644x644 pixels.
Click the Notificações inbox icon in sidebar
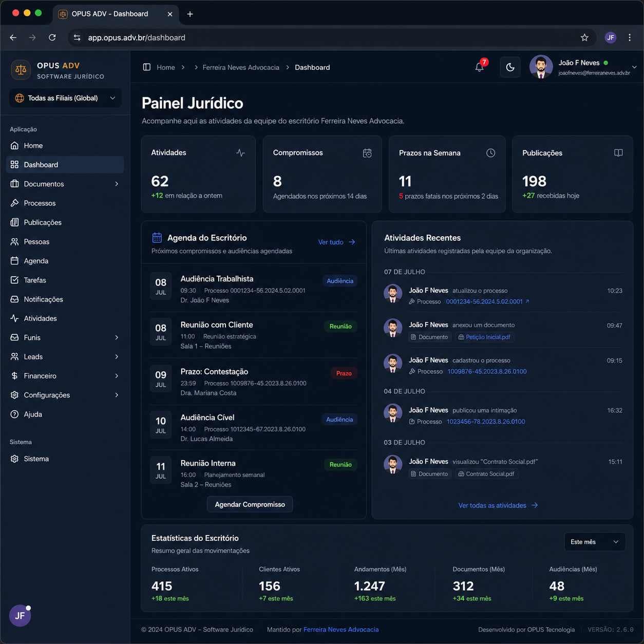click(14, 299)
